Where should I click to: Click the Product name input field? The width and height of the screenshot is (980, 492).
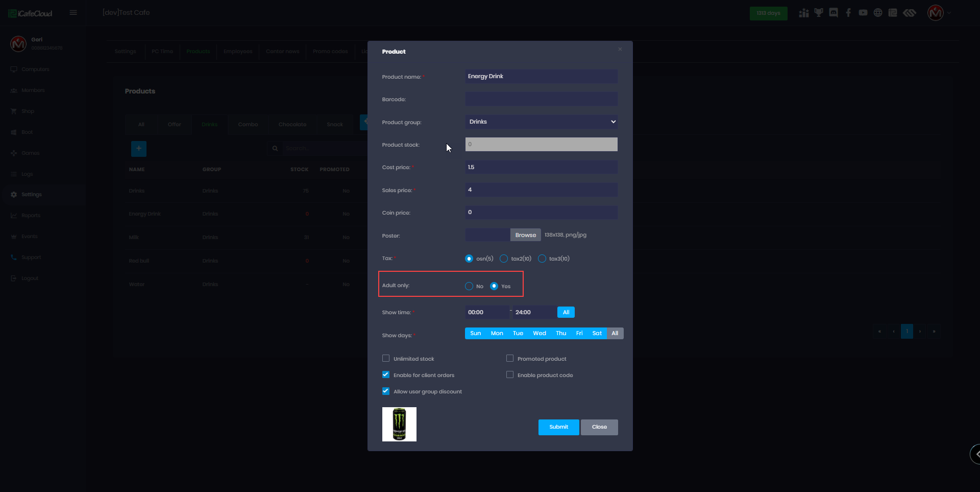tap(542, 76)
